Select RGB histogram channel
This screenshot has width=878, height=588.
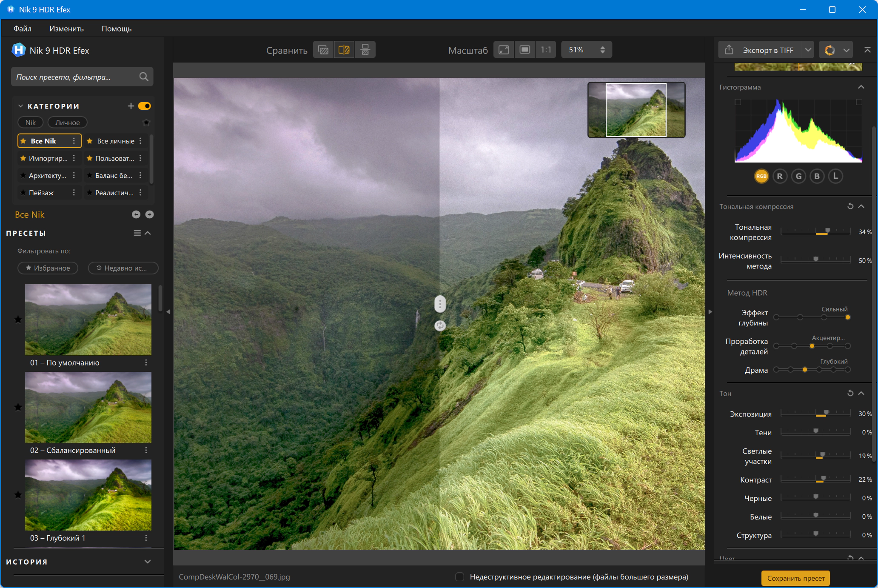(x=761, y=176)
